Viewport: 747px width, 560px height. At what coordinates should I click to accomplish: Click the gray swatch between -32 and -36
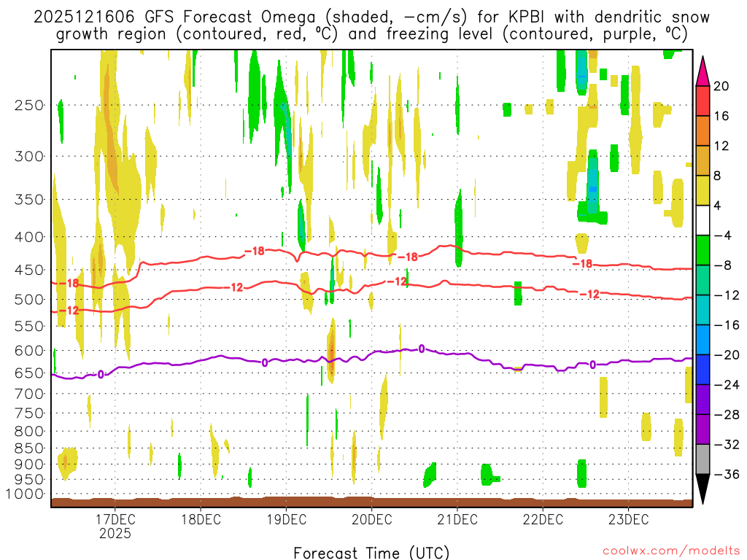703,459
